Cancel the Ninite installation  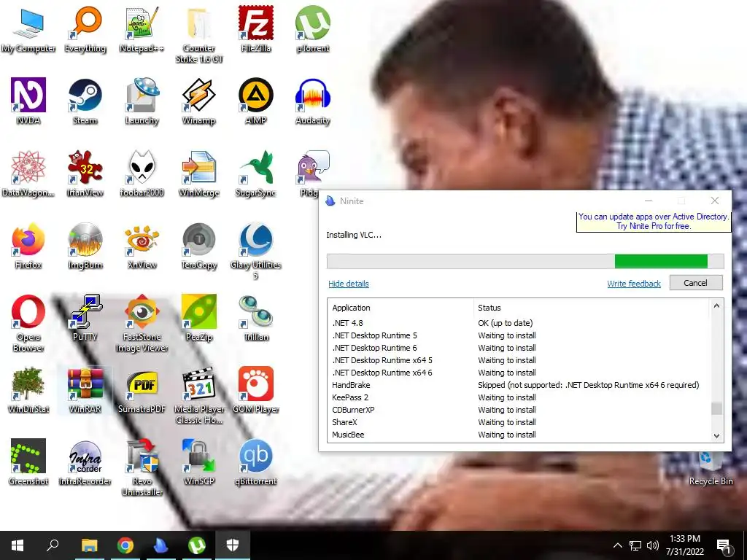click(x=695, y=283)
